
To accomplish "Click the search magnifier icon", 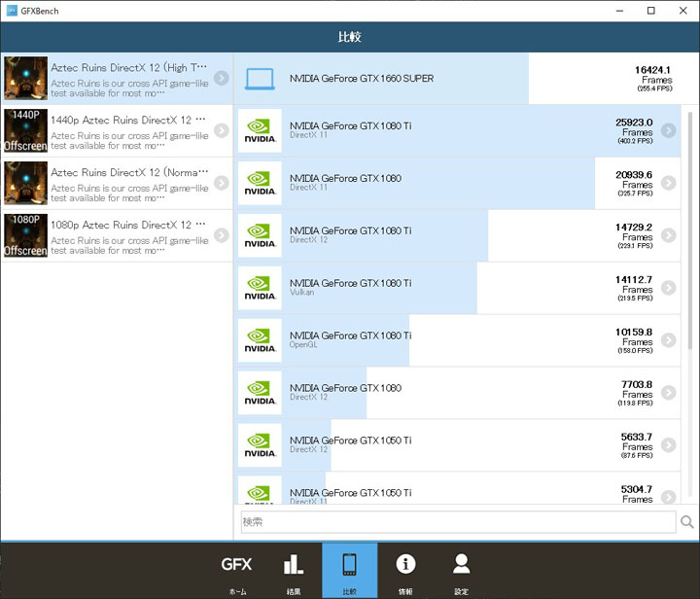I will pos(686,521).
